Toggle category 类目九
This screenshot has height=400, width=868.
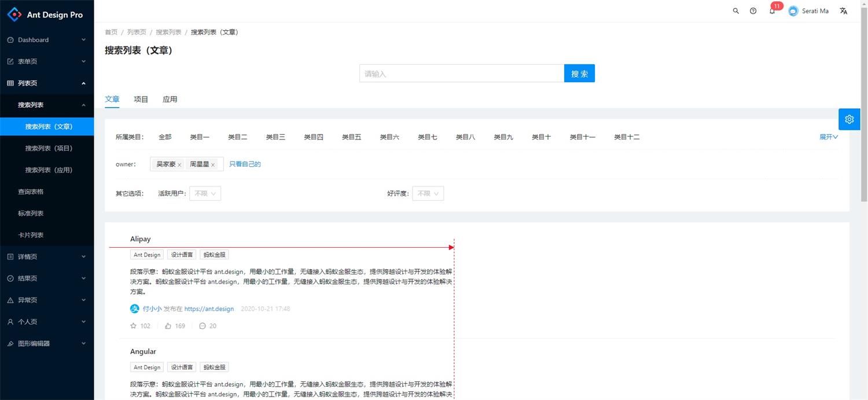coord(503,137)
